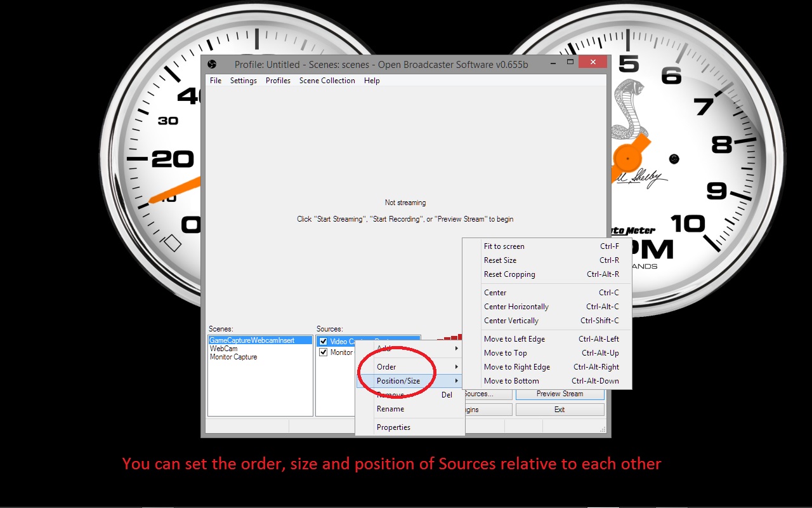Expand the Order submenu
Screen dimensions: 812x508
(410, 367)
